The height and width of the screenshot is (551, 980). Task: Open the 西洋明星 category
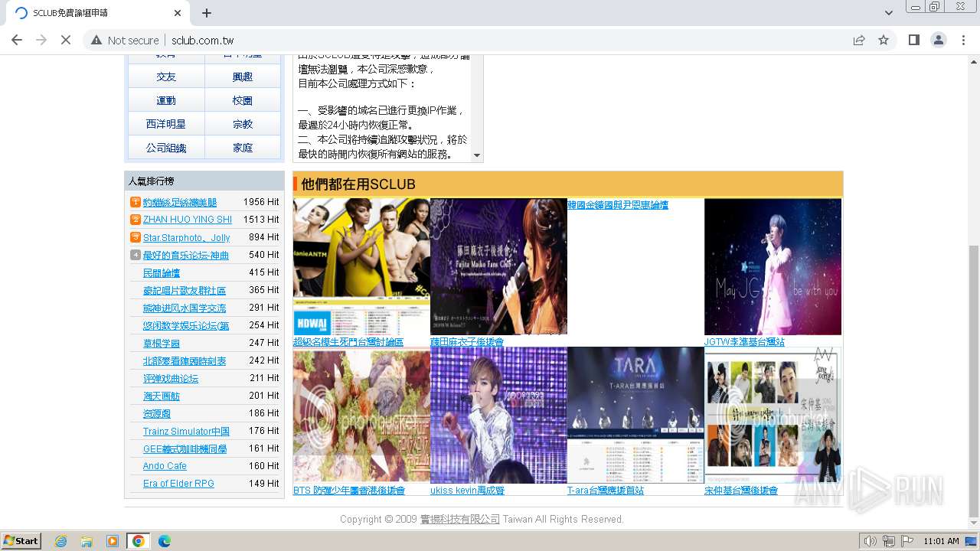pos(166,123)
